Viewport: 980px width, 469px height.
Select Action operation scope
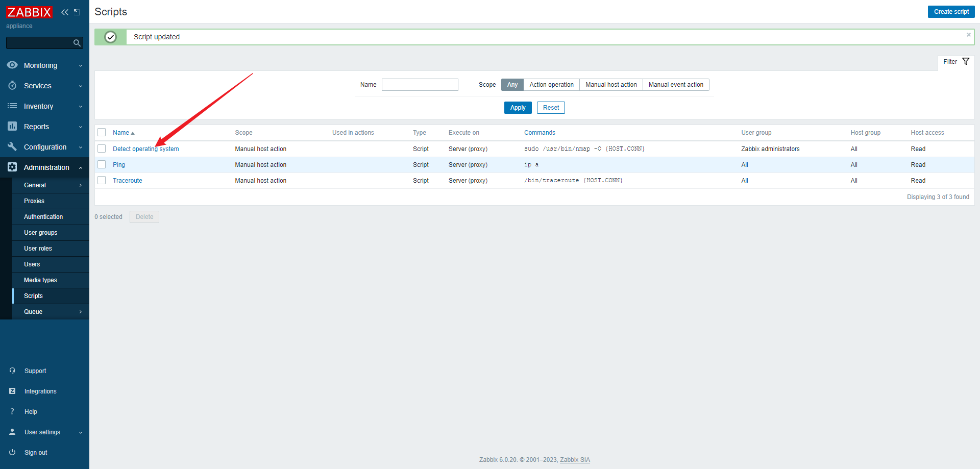click(551, 85)
